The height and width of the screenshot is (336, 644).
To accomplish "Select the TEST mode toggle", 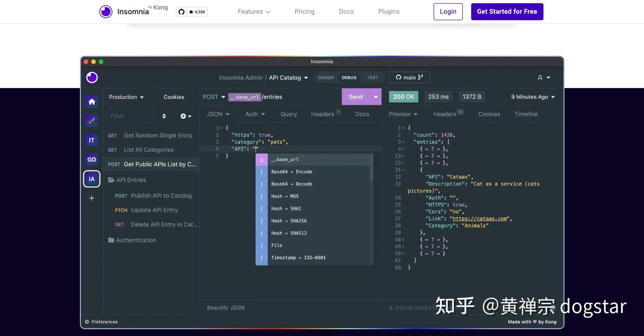I will point(373,77).
